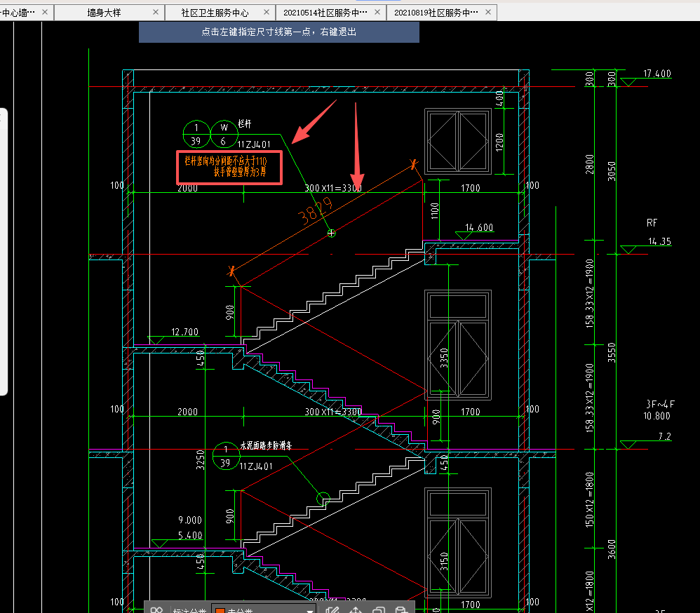Click the last icon of the bottom toolbar
This screenshot has width=700, height=613.
401,610
